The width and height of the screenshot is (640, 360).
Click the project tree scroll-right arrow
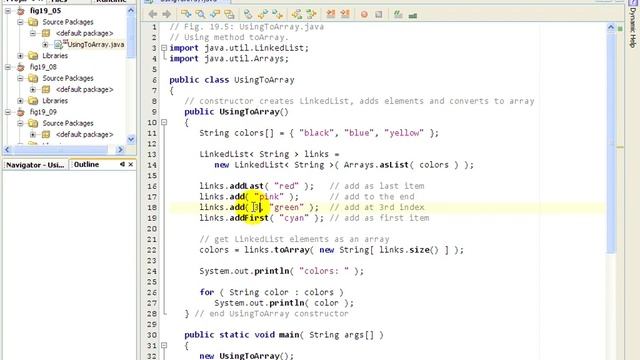120,150
